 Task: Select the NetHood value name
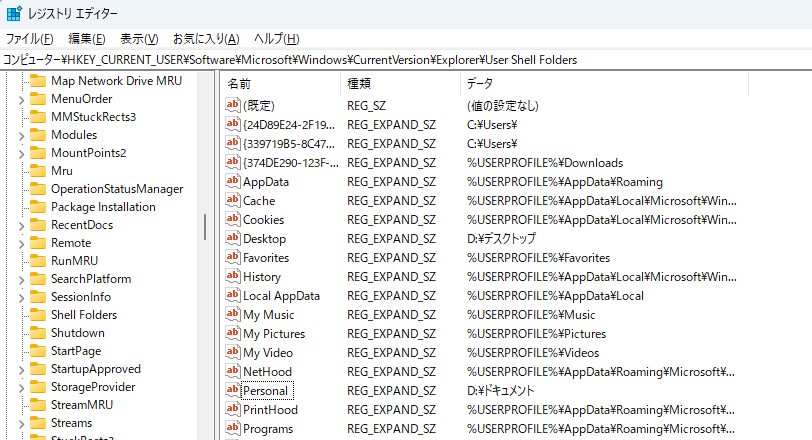pyautogui.click(x=267, y=372)
